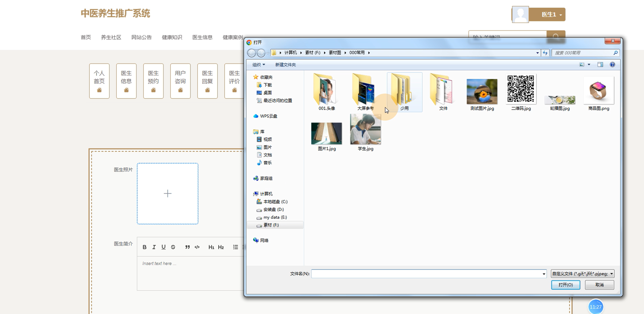
Task: Toggle strikethrough formatting icon
Action: pyautogui.click(x=173, y=247)
